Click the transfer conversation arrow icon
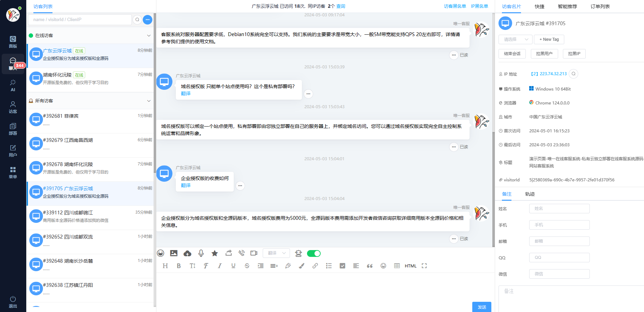The height and width of the screenshot is (312, 644). pyautogui.click(x=229, y=253)
